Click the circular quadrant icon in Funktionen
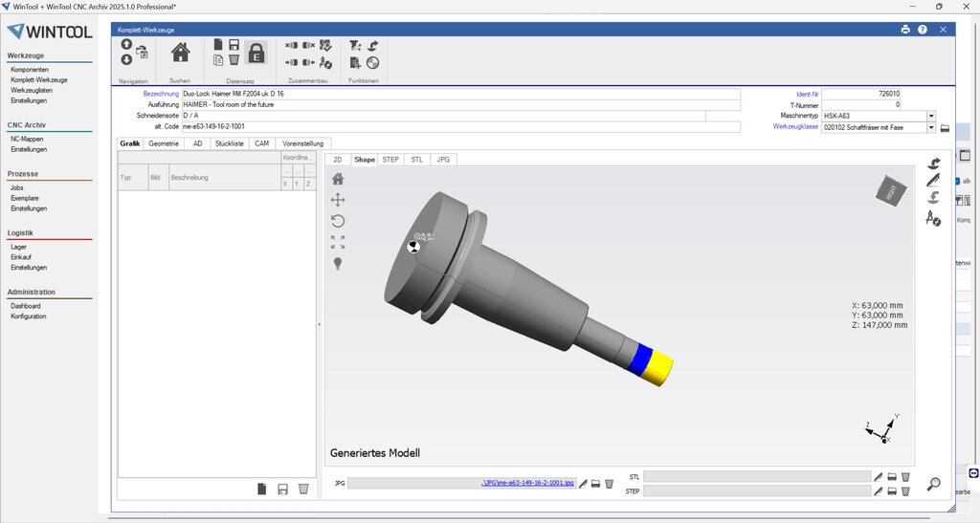The width and height of the screenshot is (980, 523). pyautogui.click(x=372, y=62)
